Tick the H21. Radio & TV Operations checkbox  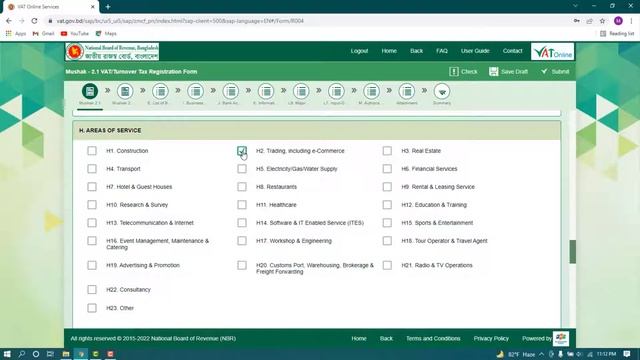tap(387, 265)
